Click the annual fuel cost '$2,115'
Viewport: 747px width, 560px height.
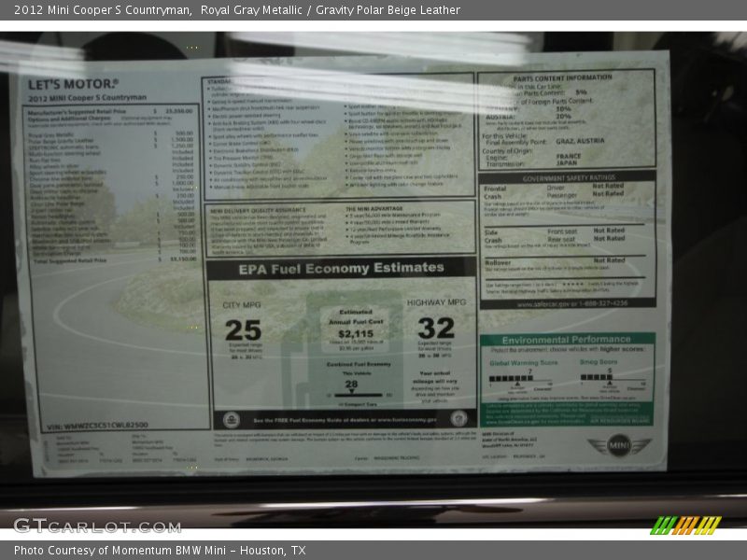(x=356, y=333)
